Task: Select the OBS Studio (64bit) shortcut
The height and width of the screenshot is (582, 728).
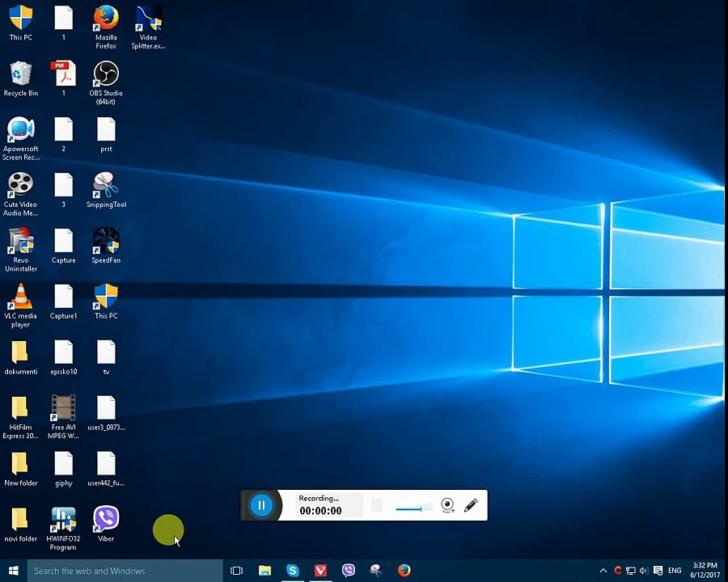Action: click(x=106, y=82)
